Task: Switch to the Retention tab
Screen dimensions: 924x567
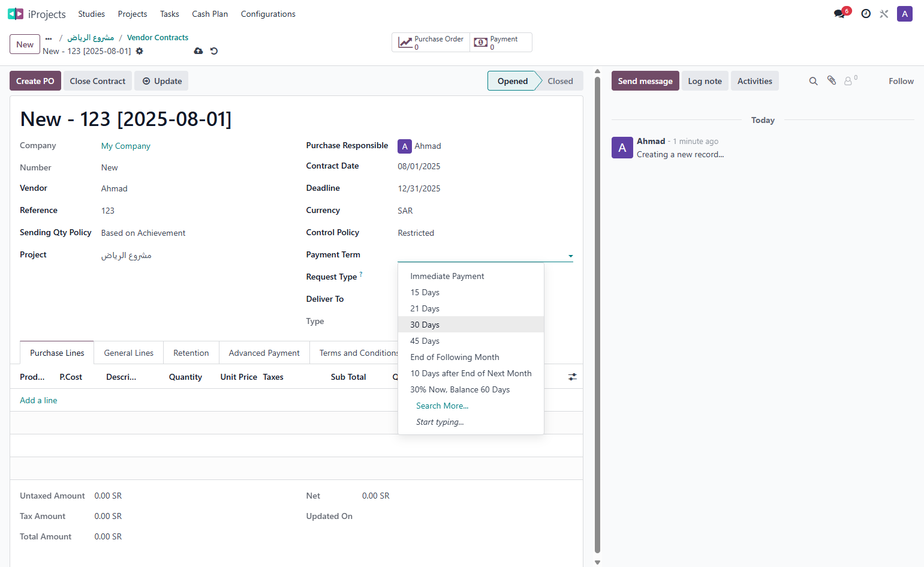Action: tap(191, 353)
